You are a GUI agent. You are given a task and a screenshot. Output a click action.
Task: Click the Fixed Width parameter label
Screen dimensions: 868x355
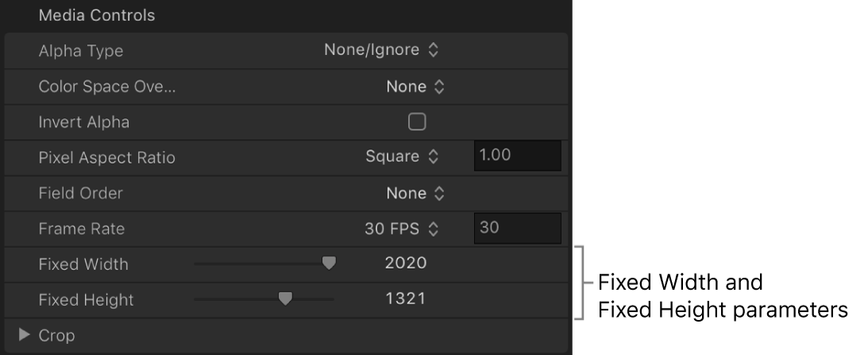pos(83,264)
